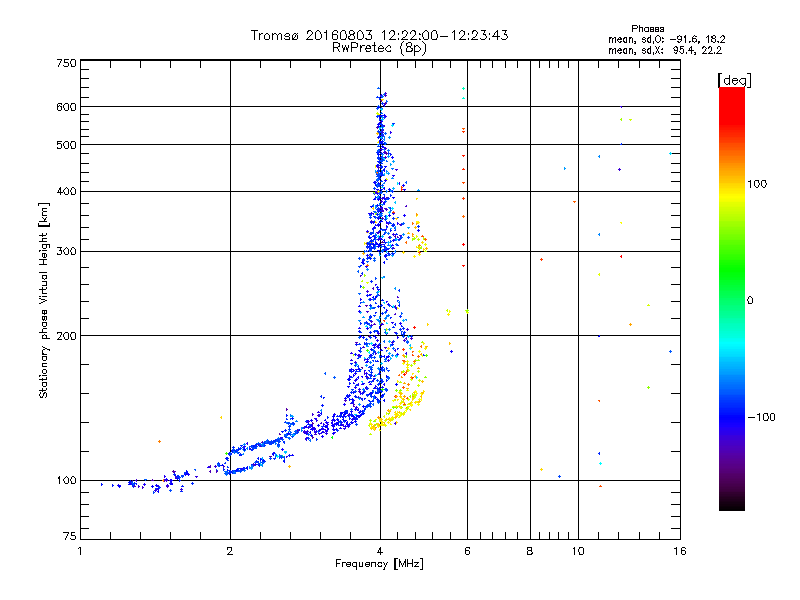
Task: Click the 'mean, sd,O: -91.6, 18.2' statistic
Action: (x=667, y=39)
